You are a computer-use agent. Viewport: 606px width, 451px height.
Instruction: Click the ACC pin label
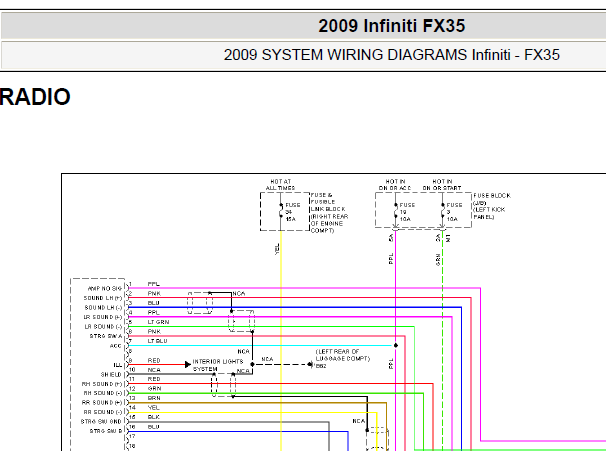pos(116,346)
